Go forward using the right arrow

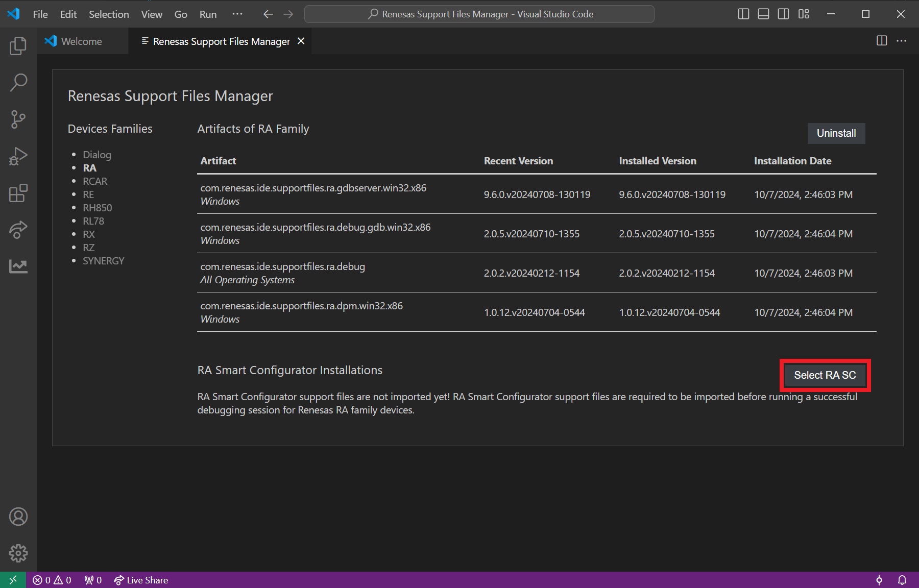coord(288,14)
